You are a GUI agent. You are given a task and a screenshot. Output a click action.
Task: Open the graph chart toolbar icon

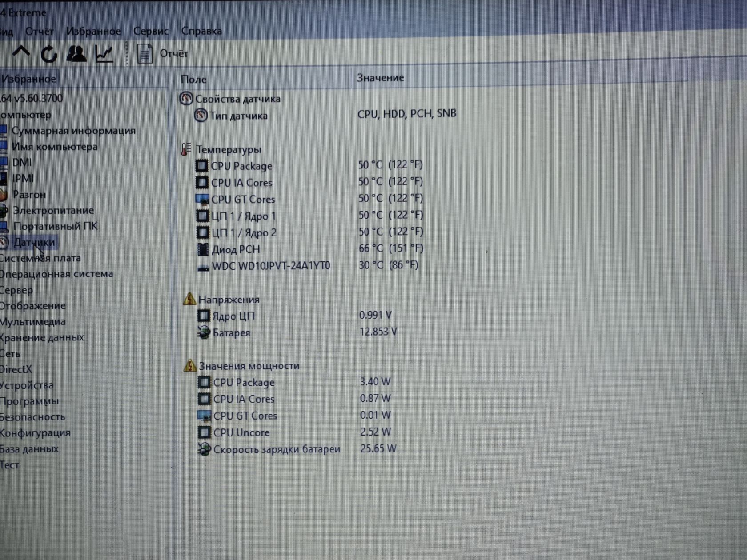104,54
